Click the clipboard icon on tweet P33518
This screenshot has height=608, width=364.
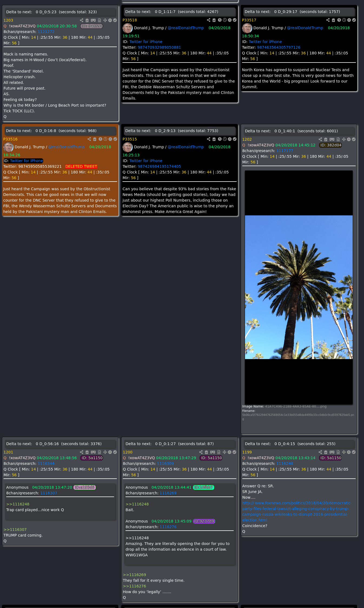214,20
